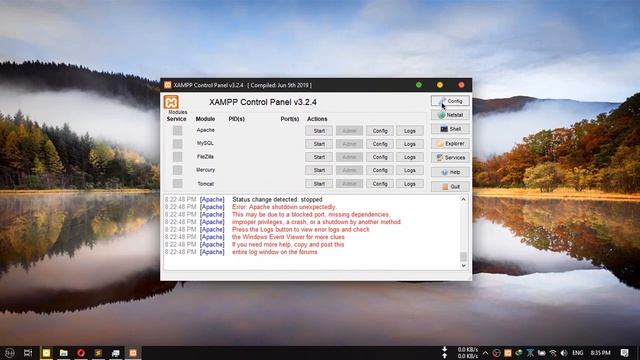Select log line 'Status change detected: stopped'

click(277, 200)
